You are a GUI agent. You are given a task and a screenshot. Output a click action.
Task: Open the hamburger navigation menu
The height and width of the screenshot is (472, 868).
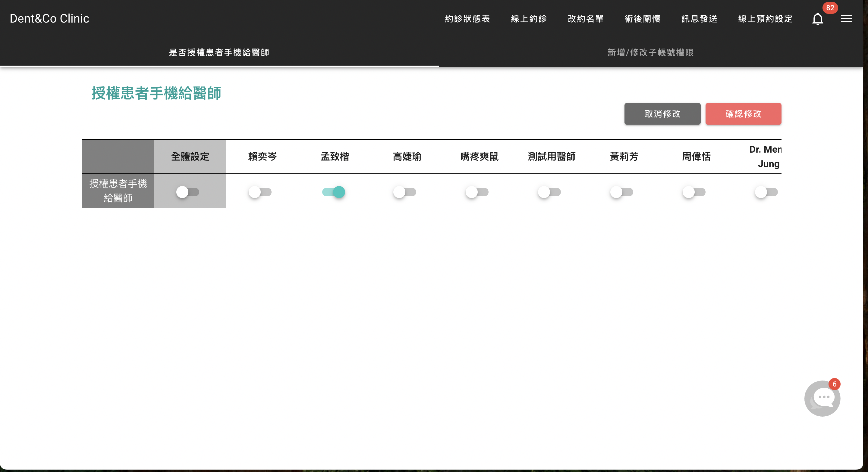[x=846, y=19]
